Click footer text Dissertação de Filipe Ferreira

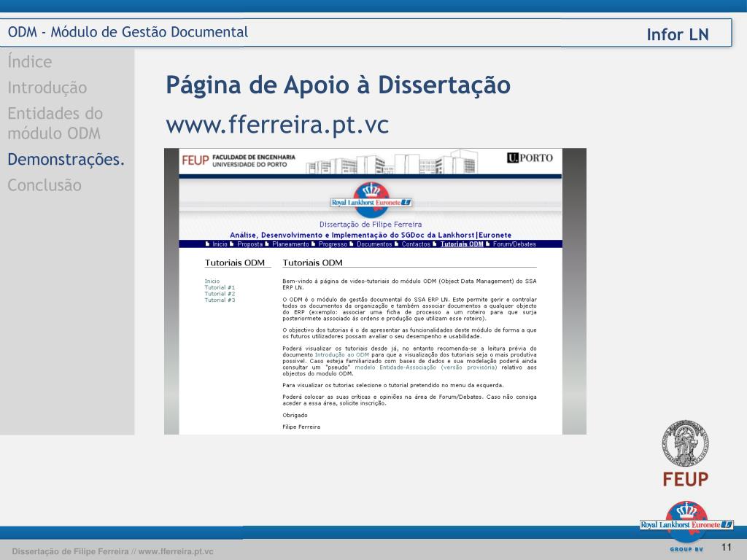pyautogui.click(x=70, y=551)
